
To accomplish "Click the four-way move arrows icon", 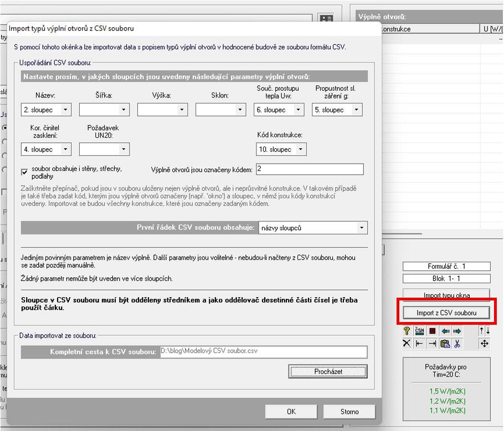I will [485, 344].
